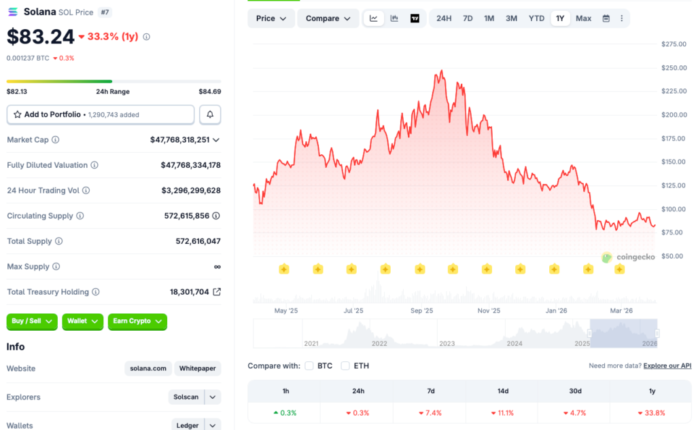Click the 1h change value 0.3%
The width and height of the screenshot is (696, 430).
click(x=285, y=413)
